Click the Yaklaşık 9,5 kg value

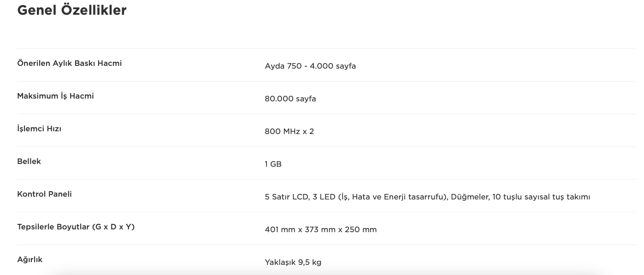(293, 262)
